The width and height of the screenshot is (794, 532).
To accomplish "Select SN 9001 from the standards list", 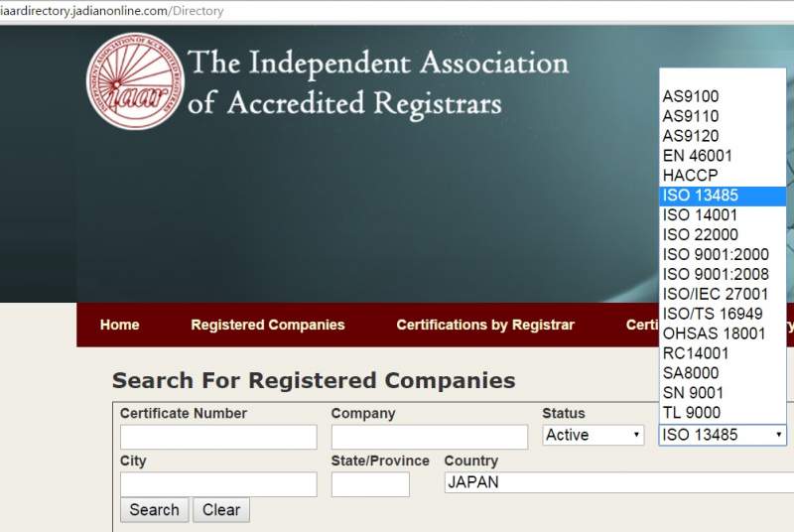I will [723, 393].
